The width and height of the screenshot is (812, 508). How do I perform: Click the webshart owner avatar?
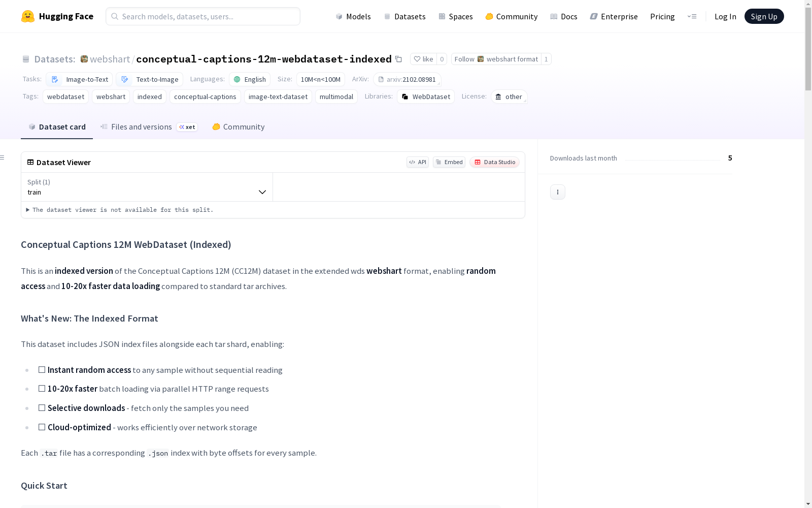[84, 59]
